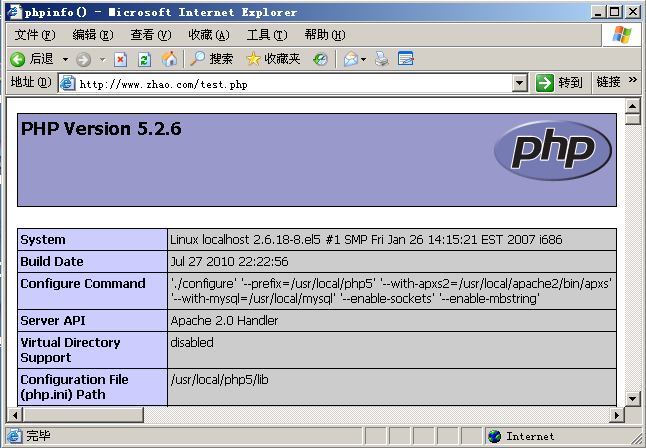Click the Print icon
This screenshot has height=448, width=646.
click(x=382, y=59)
